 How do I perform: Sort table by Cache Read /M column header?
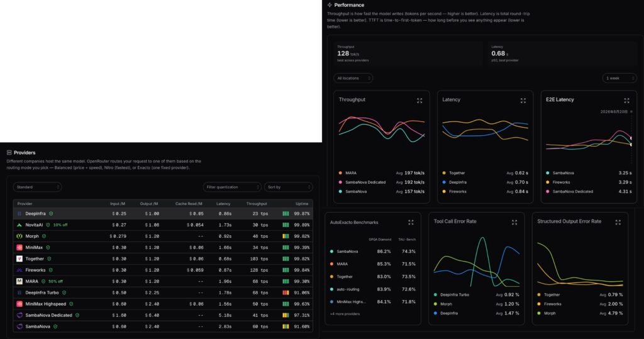189,204
